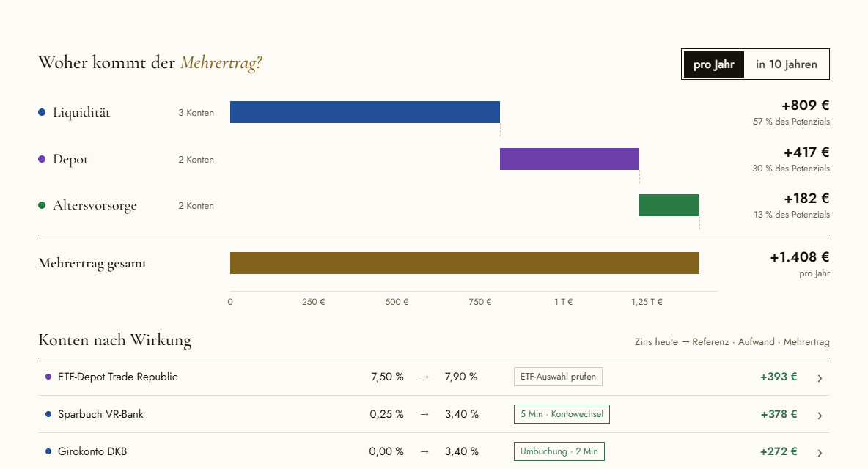Click the '0,25 %' current rate

[386, 414]
